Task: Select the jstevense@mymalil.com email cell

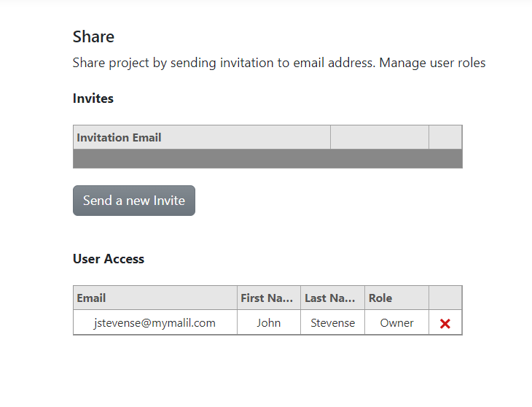Action: click(154, 323)
